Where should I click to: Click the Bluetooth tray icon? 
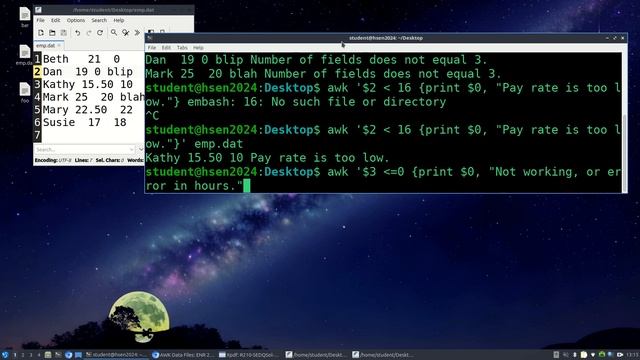[x=575, y=355]
